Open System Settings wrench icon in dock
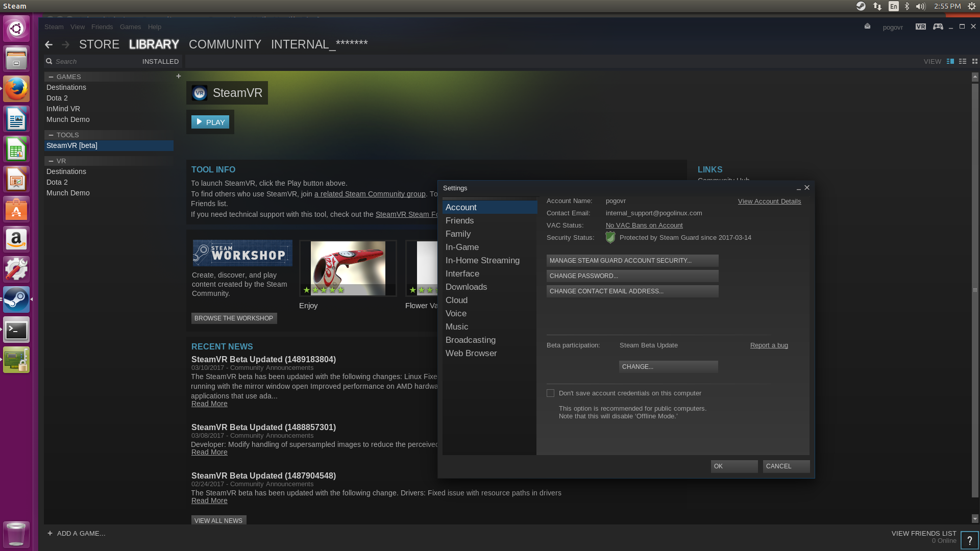This screenshot has width=980, height=551. coord(16,270)
